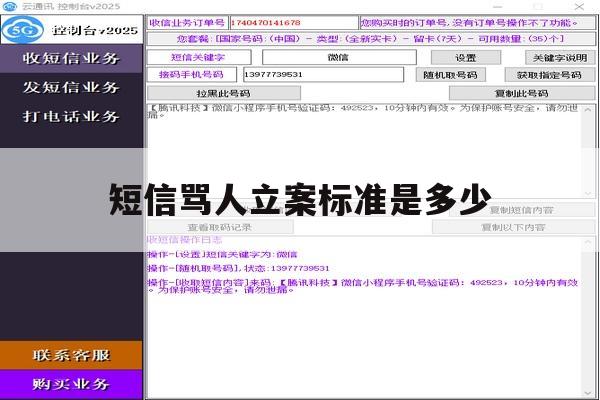Click 复制短信内容 button
Screen dimensions: 600x400
522,210
